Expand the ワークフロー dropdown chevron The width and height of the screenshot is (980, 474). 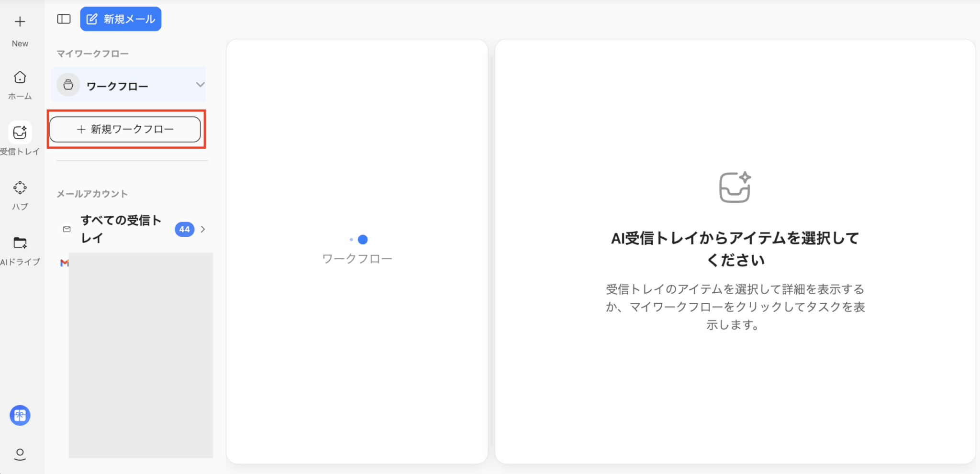click(x=200, y=85)
